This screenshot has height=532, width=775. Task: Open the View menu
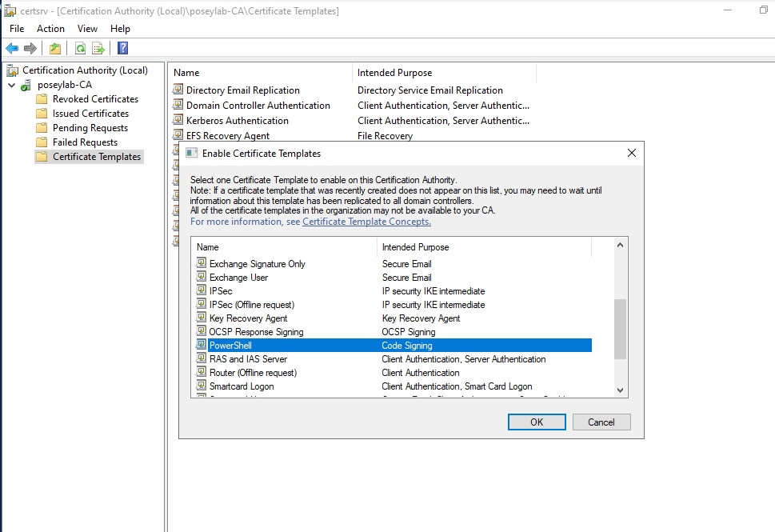pos(87,28)
